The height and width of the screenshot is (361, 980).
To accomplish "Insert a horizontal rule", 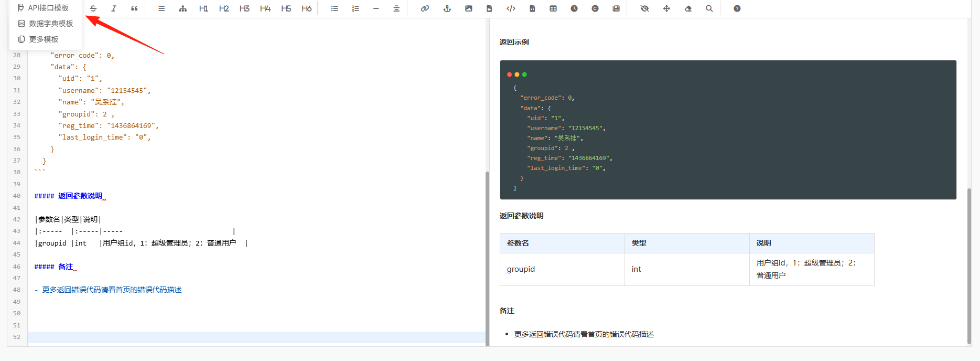I will [x=376, y=8].
